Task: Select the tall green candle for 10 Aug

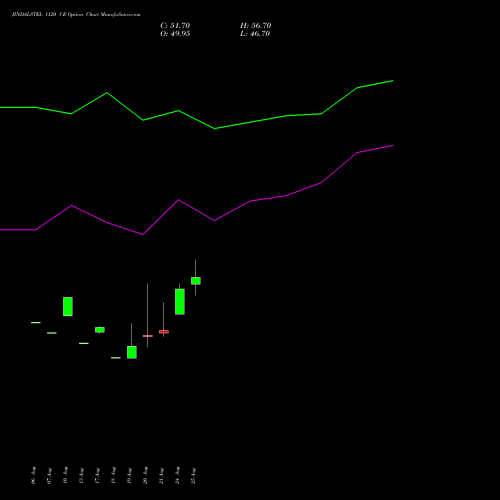Action: pos(68,306)
